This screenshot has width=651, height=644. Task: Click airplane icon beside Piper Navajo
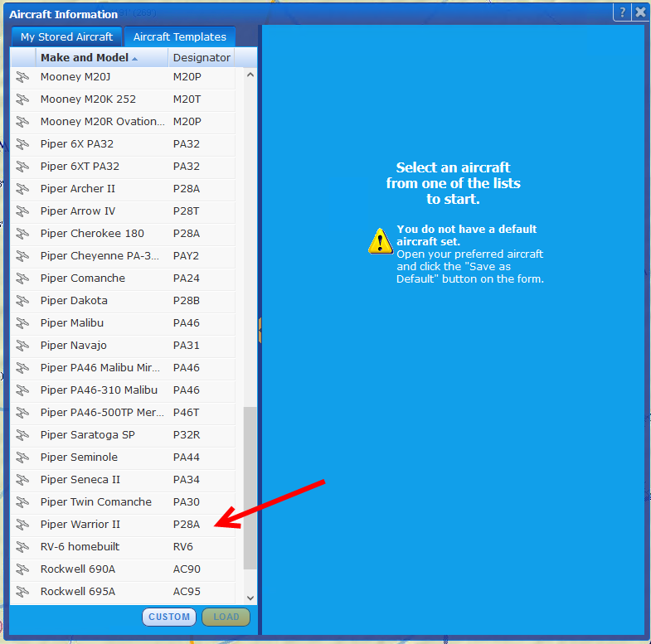pyautogui.click(x=22, y=346)
